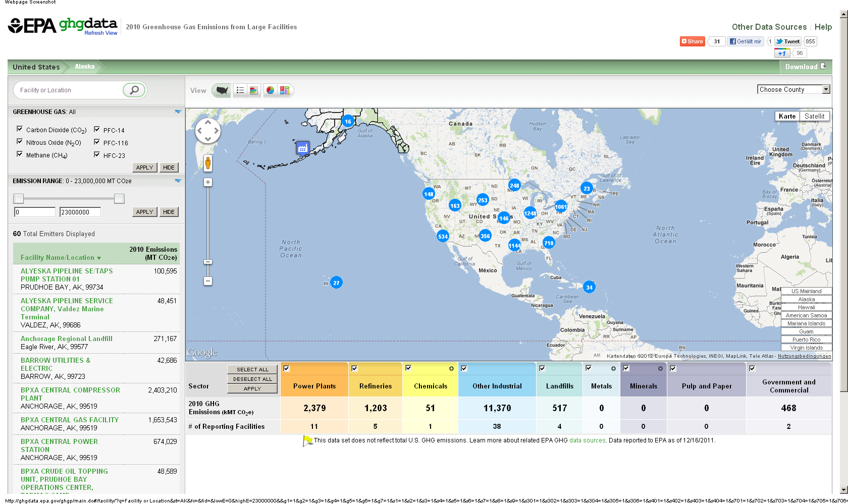Click the emission range maximum slider handle
Screen dimensions: 848x504
pyautogui.click(x=119, y=199)
